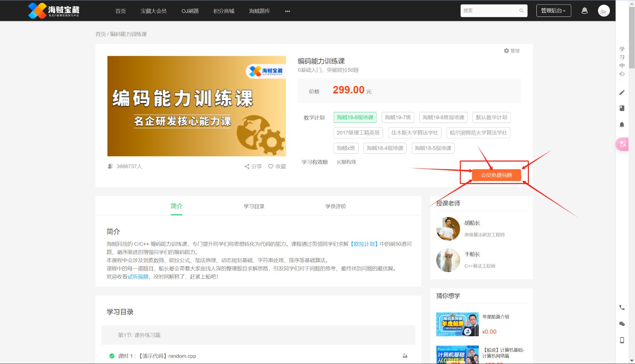The image size is (635, 364).
Task: Click the scrollbar down arrow
Action: (x=632, y=361)
